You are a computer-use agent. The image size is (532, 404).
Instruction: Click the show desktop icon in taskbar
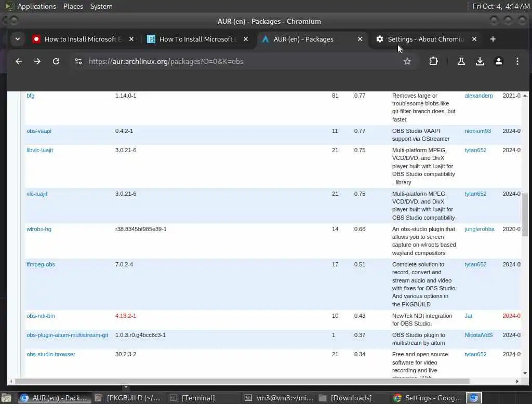(x=6, y=398)
